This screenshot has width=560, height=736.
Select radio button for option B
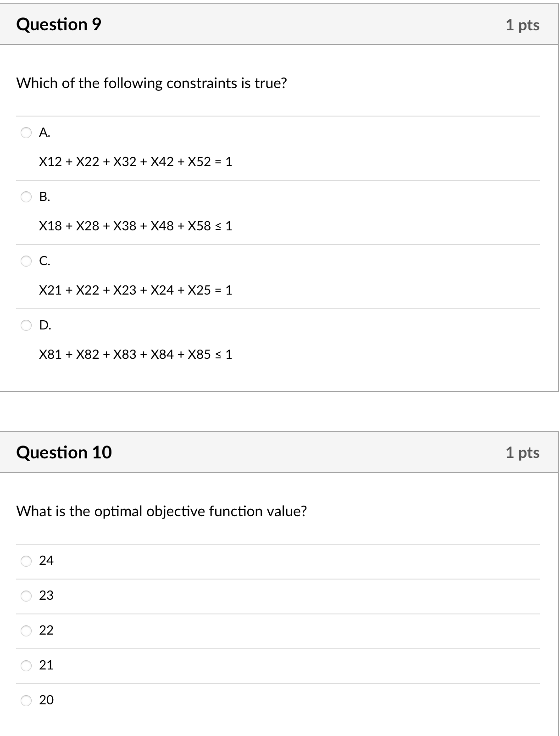(x=27, y=197)
